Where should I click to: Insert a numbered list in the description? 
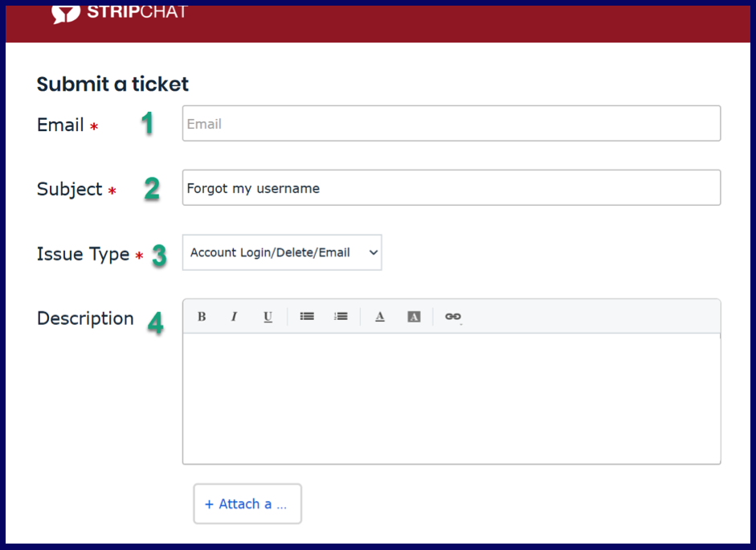click(x=341, y=316)
